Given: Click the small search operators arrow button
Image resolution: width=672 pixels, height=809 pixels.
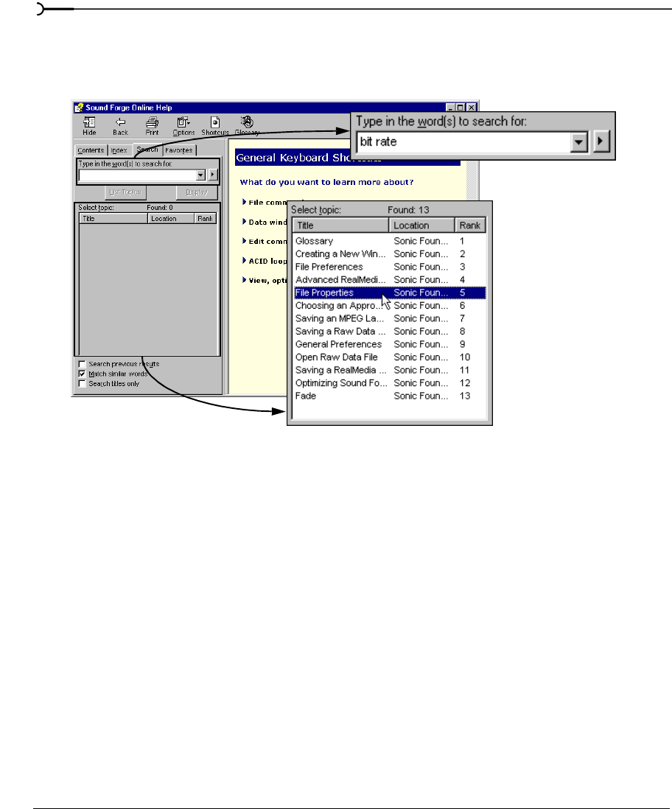Looking at the screenshot, I should pos(213,175).
